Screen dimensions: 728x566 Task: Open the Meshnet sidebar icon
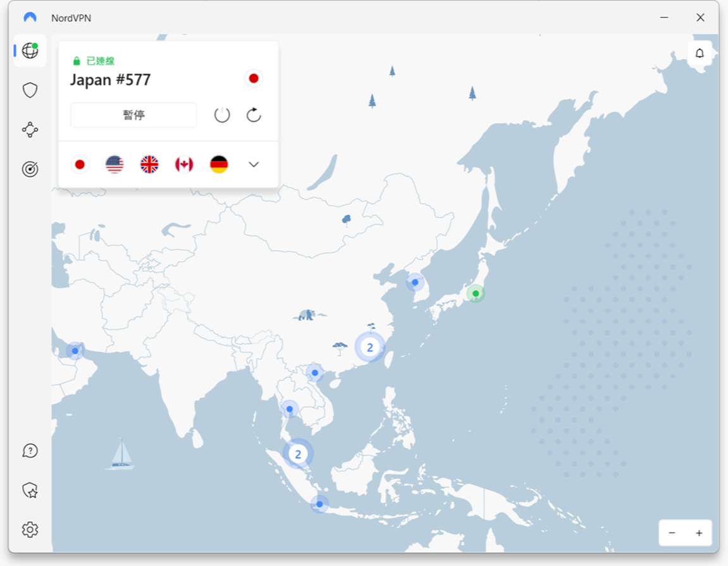pos(30,130)
